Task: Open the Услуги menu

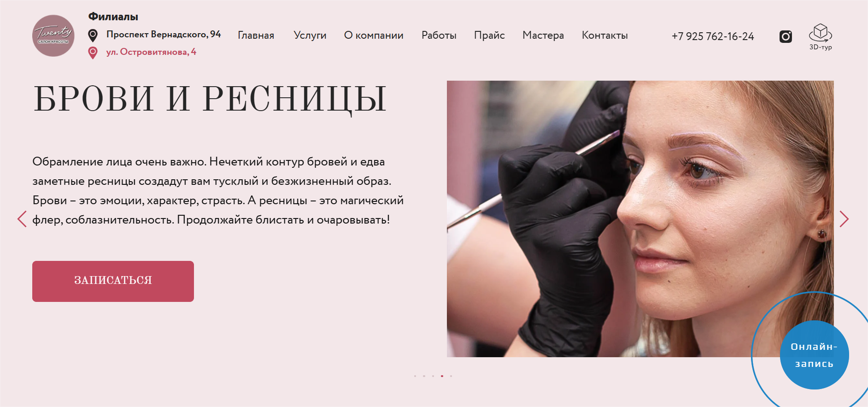Action: click(310, 35)
